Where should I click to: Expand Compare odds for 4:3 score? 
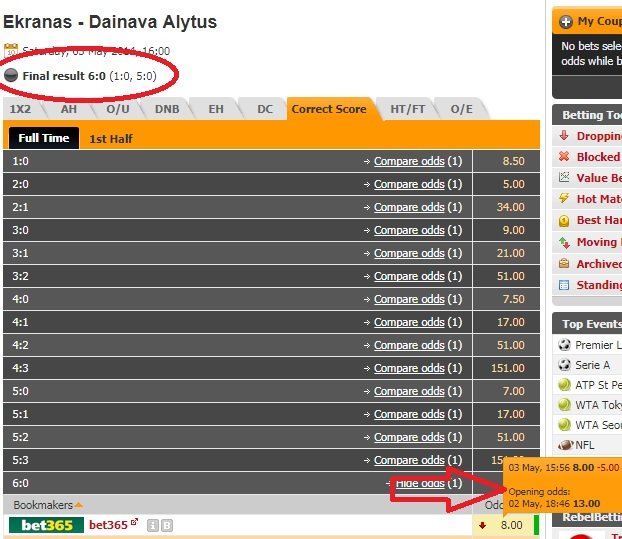click(x=409, y=368)
